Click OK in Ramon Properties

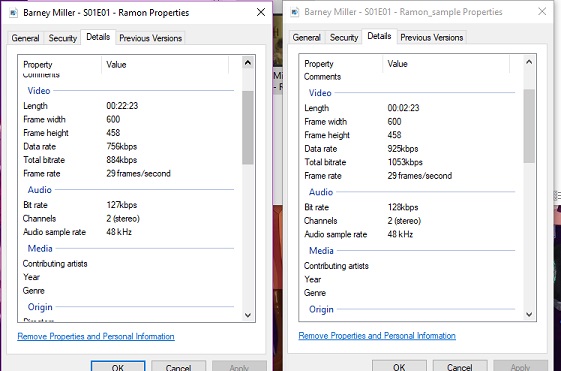click(118, 366)
